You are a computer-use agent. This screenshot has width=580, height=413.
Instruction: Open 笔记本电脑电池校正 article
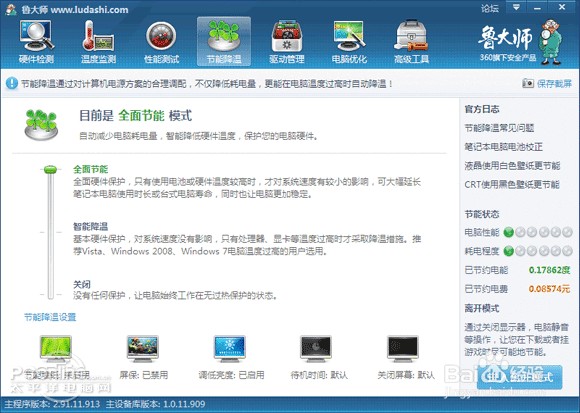click(503, 147)
